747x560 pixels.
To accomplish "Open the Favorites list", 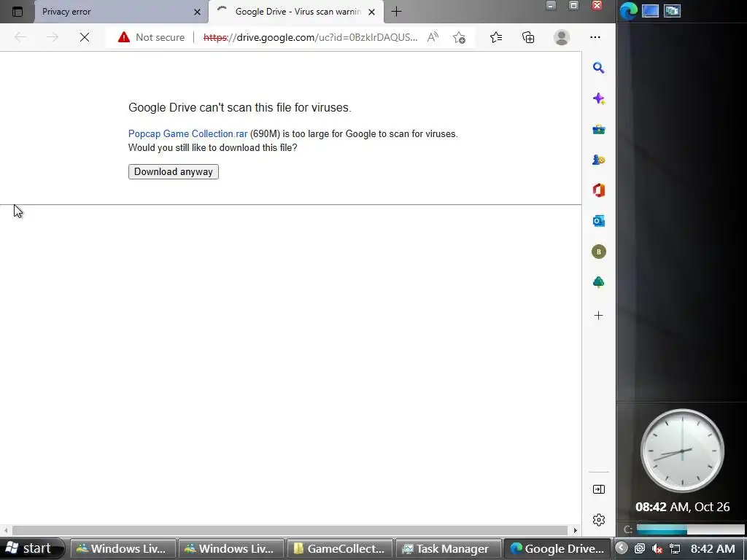I will 496,37.
